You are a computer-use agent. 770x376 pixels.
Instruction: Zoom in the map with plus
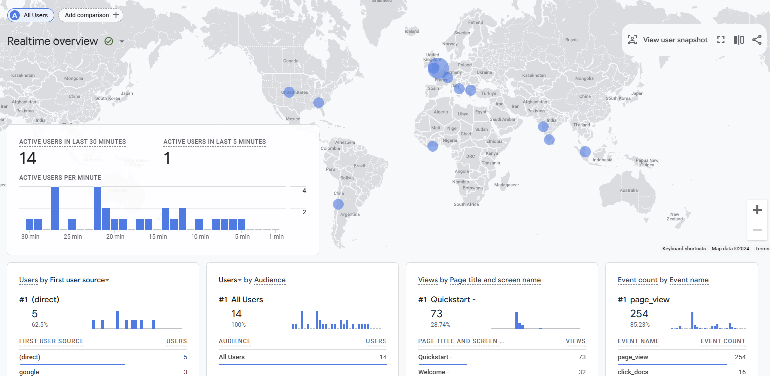[x=757, y=210]
